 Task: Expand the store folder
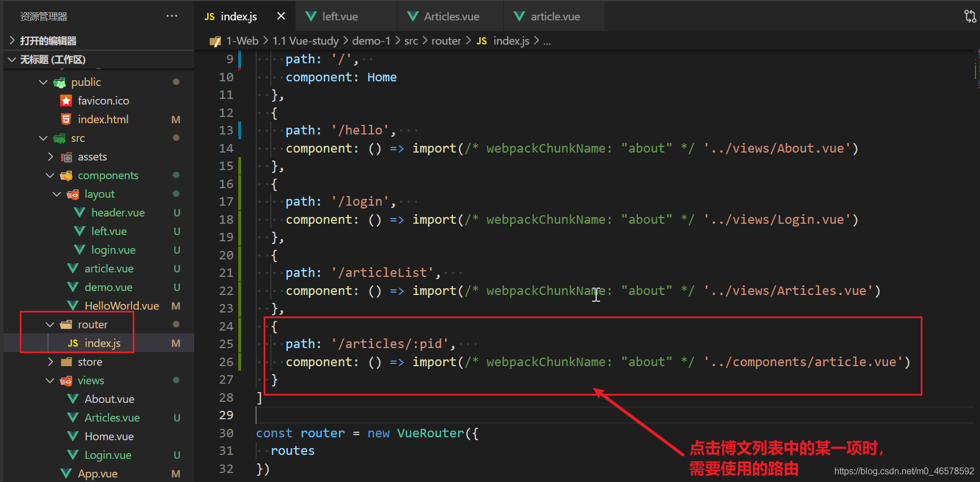point(50,362)
